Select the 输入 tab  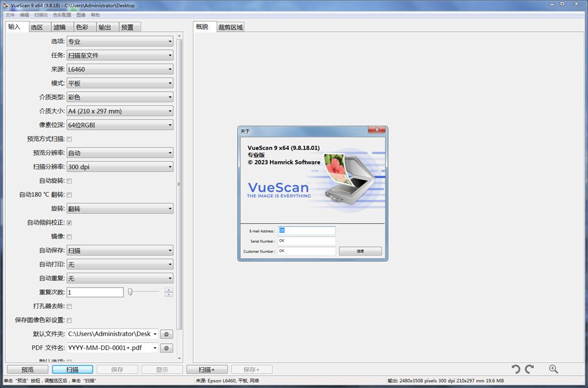(x=17, y=26)
